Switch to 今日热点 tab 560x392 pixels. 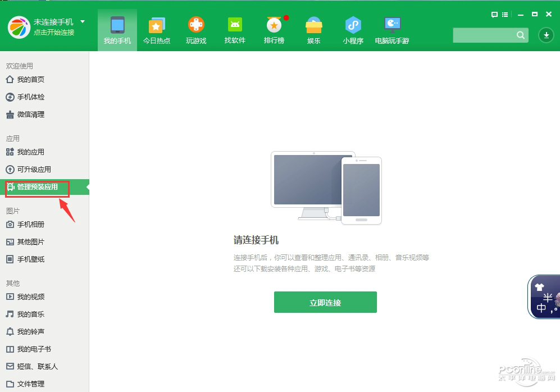pyautogui.click(x=156, y=30)
